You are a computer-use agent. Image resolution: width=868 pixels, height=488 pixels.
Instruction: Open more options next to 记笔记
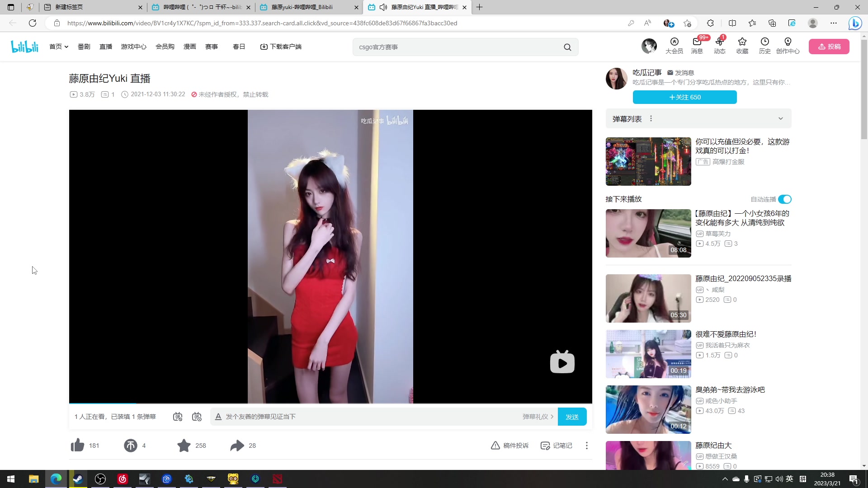(587, 446)
